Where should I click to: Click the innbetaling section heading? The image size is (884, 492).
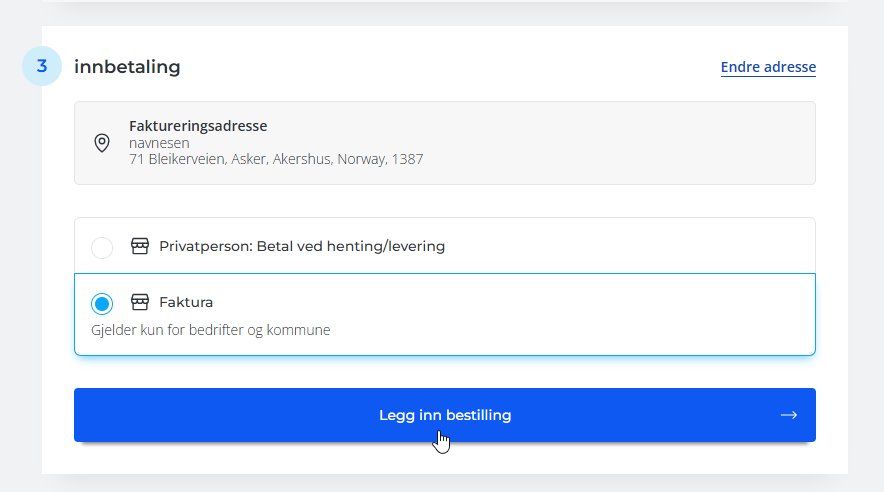coord(127,67)
